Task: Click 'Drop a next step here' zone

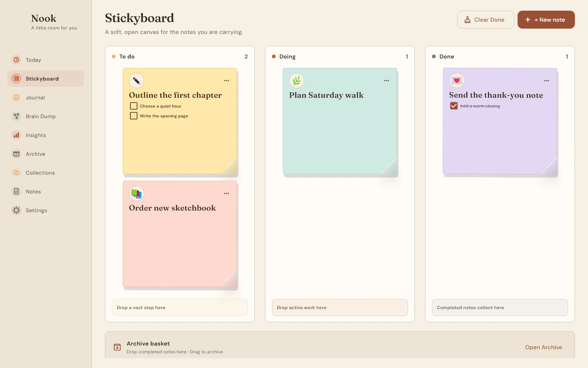Action: [x=180, y=307]
